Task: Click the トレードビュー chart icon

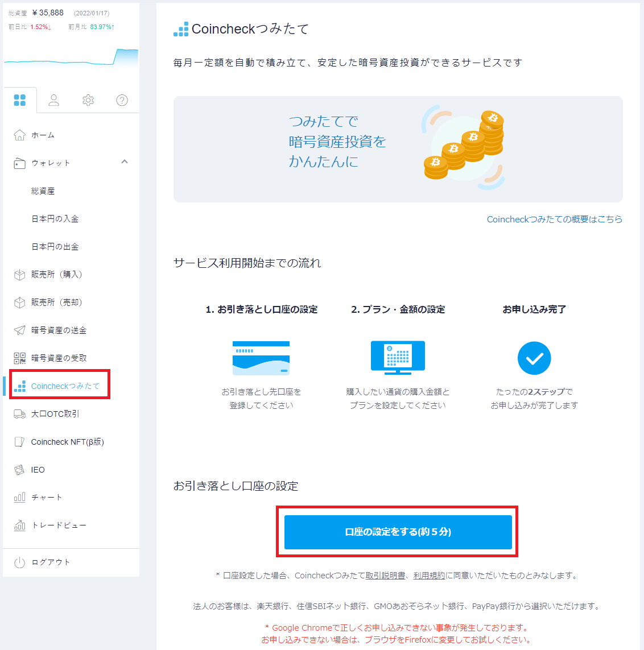Action: point(19,525)
